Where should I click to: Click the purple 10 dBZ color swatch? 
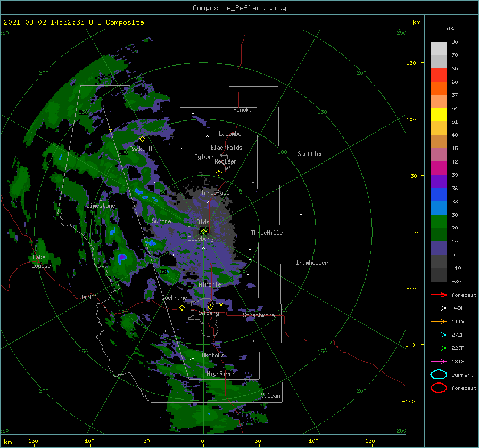click(x=439, y=248)
